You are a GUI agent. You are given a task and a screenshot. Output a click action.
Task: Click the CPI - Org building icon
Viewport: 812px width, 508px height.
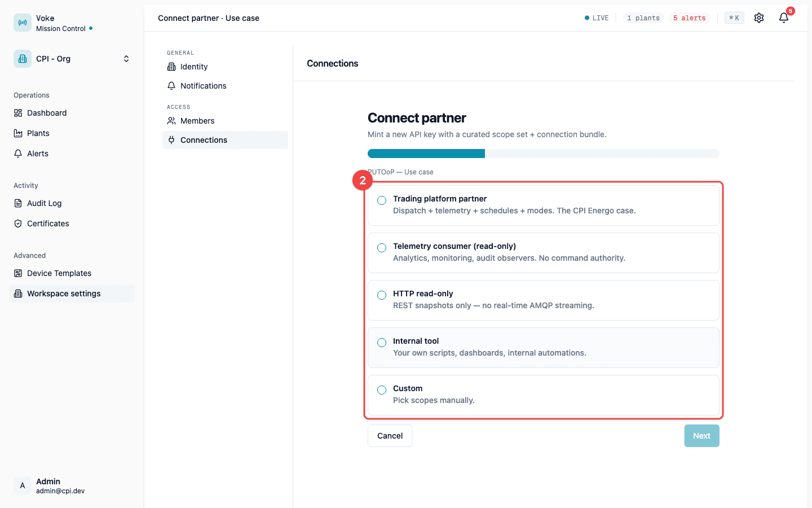coord(23,59)
